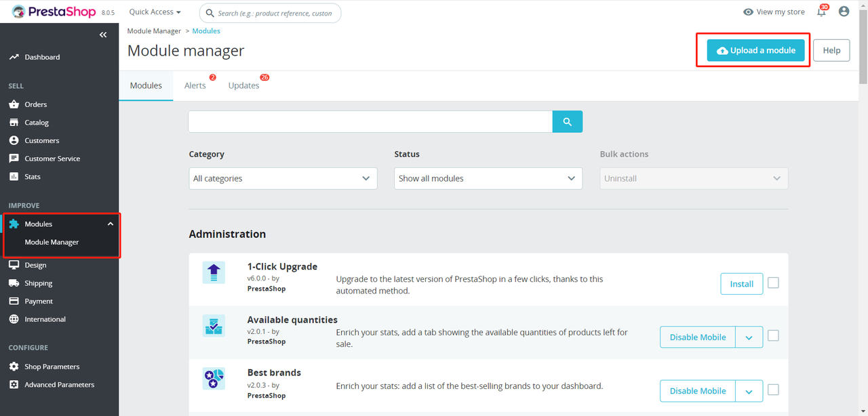Open Module Manager in the sidebar
The width and height of the screenshot is (868, 416).
coord(52,242)
